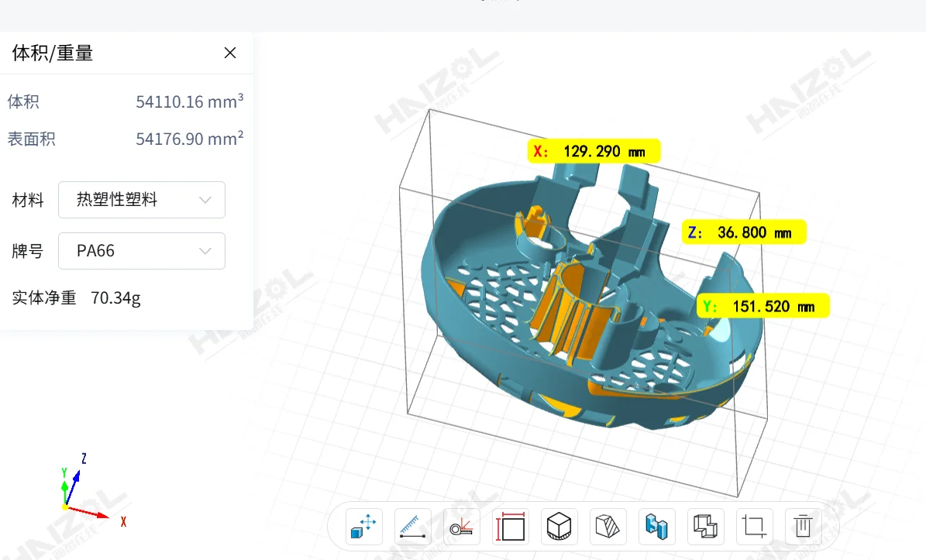The width and height of the screenshot is (926, 560).
Task: Click the crop screenshot tool
Action: coord(754,526)
